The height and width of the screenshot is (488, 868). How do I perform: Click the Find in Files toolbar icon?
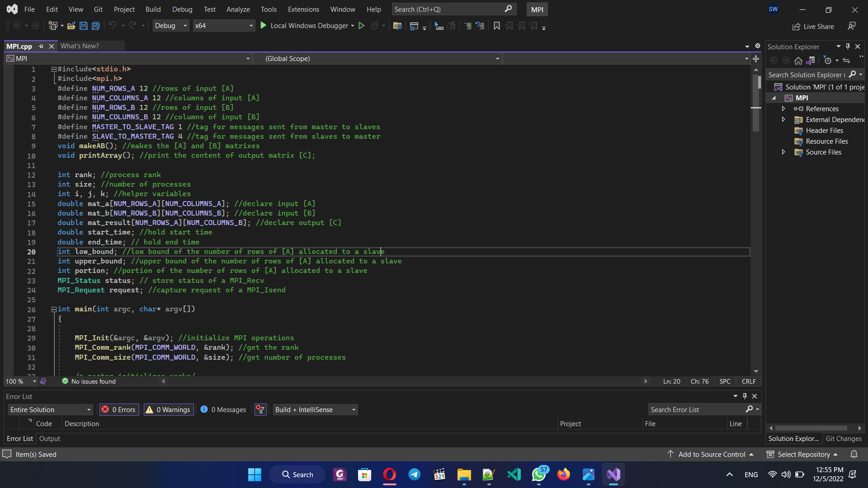[397, 26]
